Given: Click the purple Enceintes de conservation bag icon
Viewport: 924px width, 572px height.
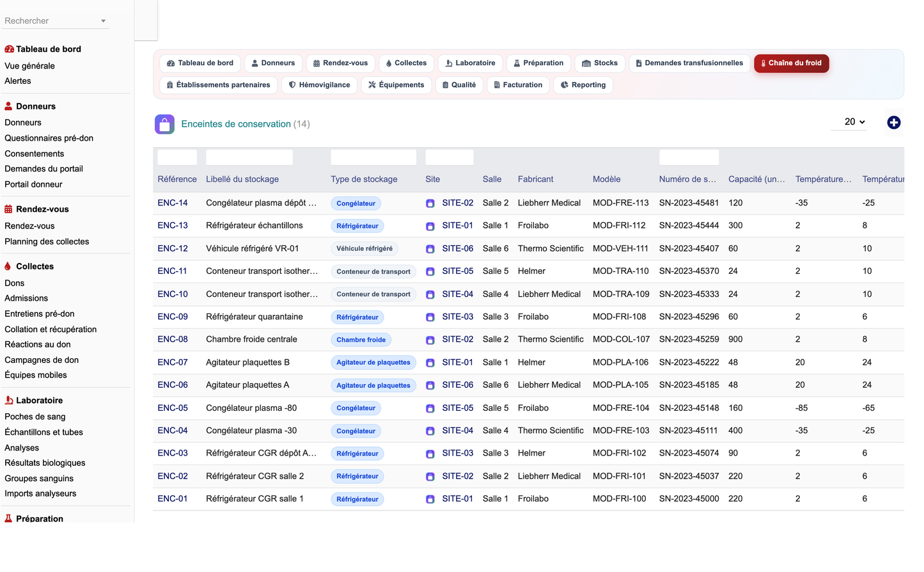Looking at the screenshot, I should pyautogui.click(x=164, y=124).
